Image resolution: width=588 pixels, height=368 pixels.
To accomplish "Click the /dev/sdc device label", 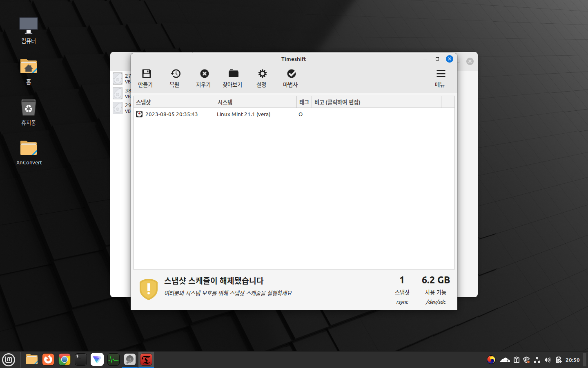I will tap(436, 302).
